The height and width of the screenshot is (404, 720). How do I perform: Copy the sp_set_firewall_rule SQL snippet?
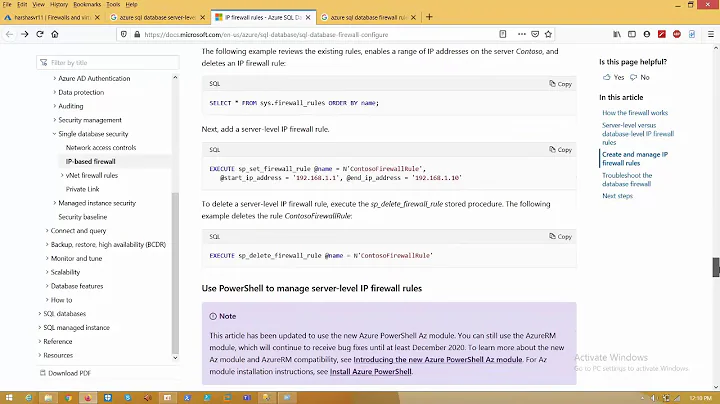(x=561, y=150)
